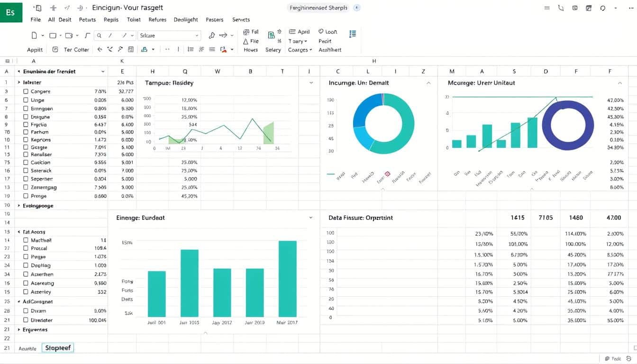Click the blue list icon in ribbon
The width and height of the screenshot is (637, 364).
[x=353, y=34]
